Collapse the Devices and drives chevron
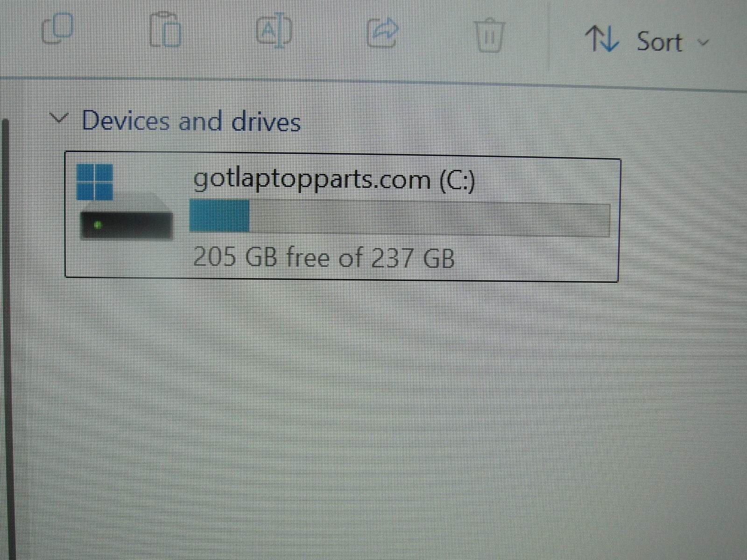This screenshot has width=747, height=560. pyautogui.click(x=59, y=118)
